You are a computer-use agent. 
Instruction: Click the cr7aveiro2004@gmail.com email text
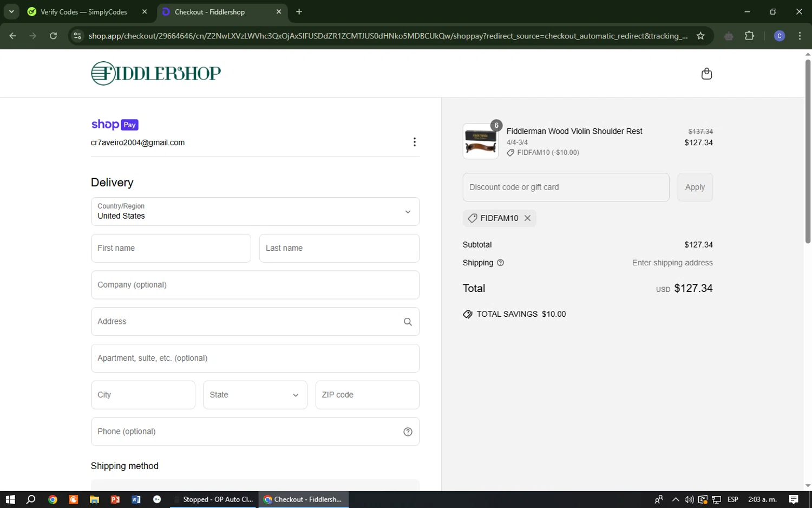[137, 142]
